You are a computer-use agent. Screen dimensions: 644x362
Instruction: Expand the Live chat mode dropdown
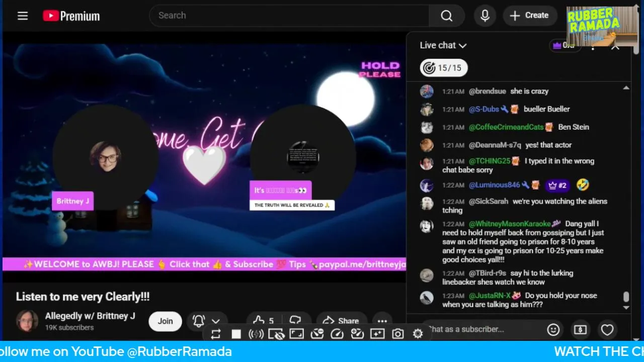(x=443, y=45)
